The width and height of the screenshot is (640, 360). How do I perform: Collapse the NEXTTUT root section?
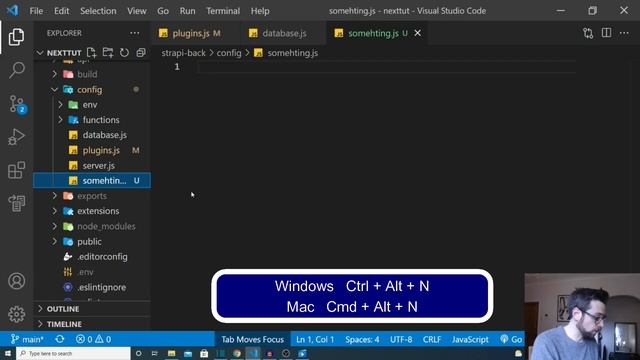(40, 53)
